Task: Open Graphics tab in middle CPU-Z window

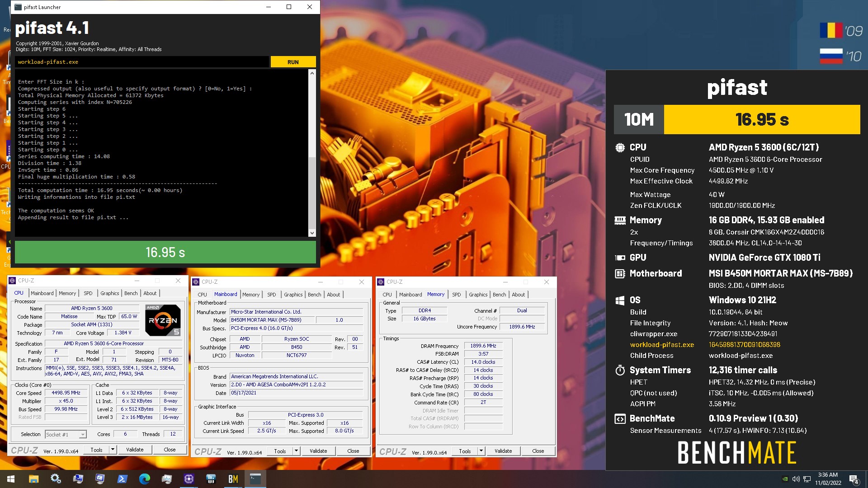Action: pos(293,295)
